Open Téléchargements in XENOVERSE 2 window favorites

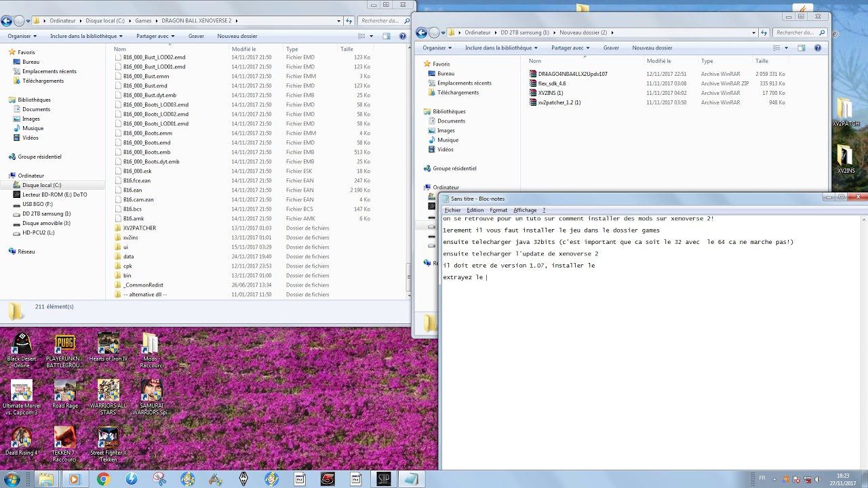pyautogui.click(x=43, y=81)
